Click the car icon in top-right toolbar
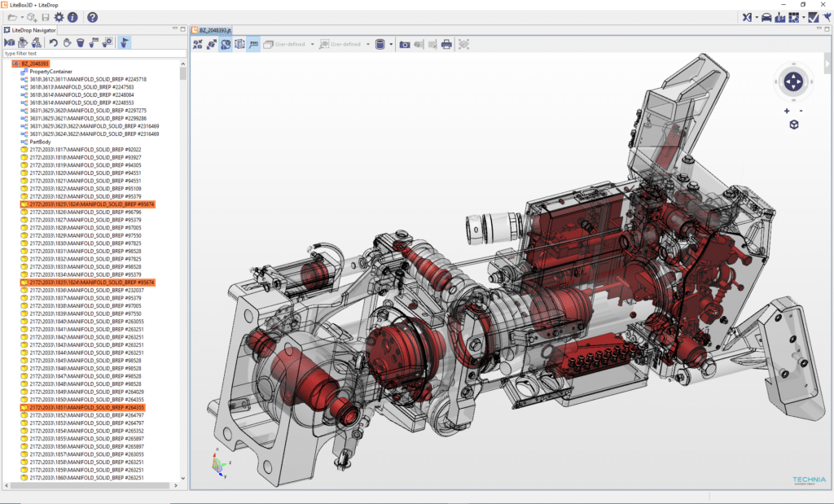The width and height of the screenshot is (834, 504). 766,18
